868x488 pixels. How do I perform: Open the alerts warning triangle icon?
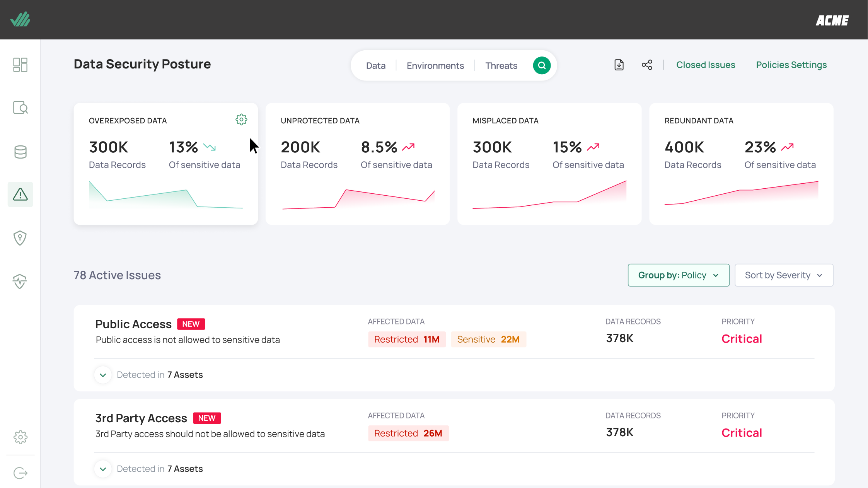pyautogui.click(x=20, y=194)
